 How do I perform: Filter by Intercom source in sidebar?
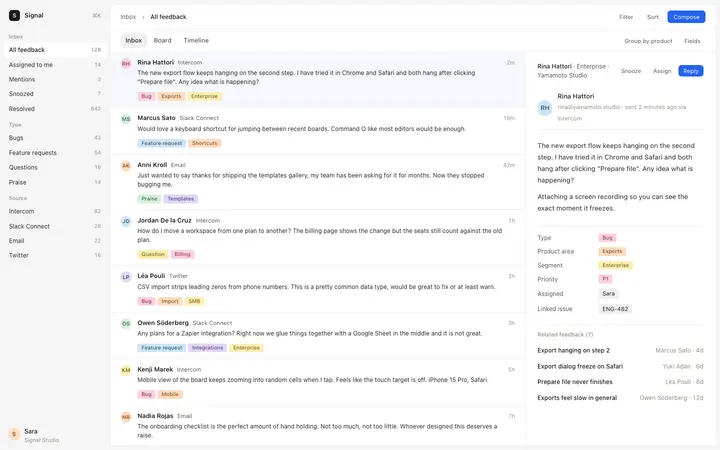point(55,211)
